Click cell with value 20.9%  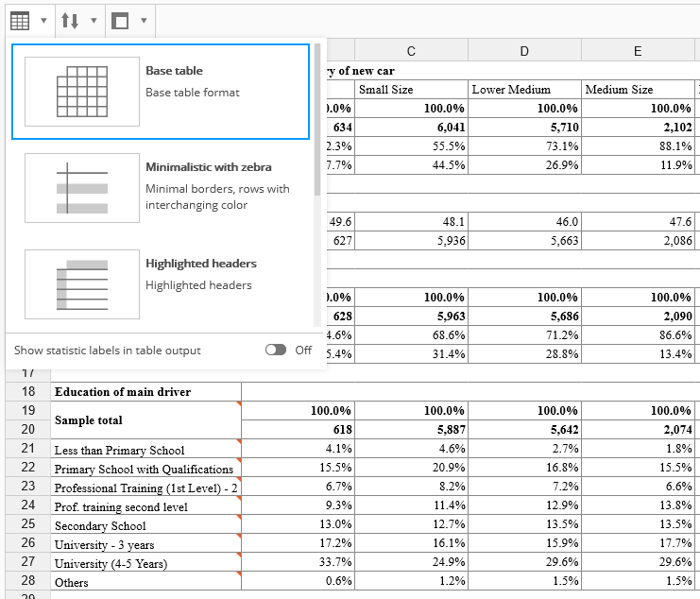pyautogui.click(x=411, y=468)
